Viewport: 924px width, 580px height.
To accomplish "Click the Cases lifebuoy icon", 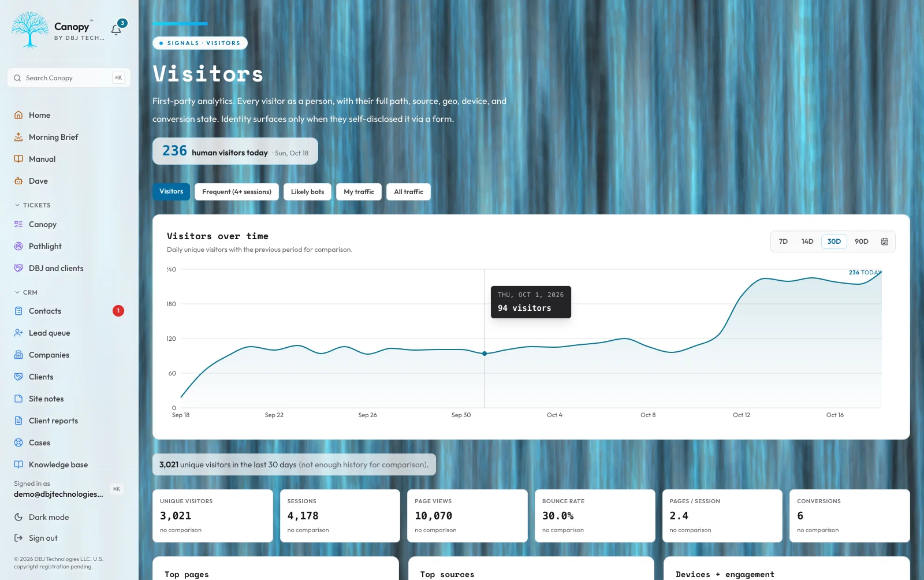I will (18, 443).
